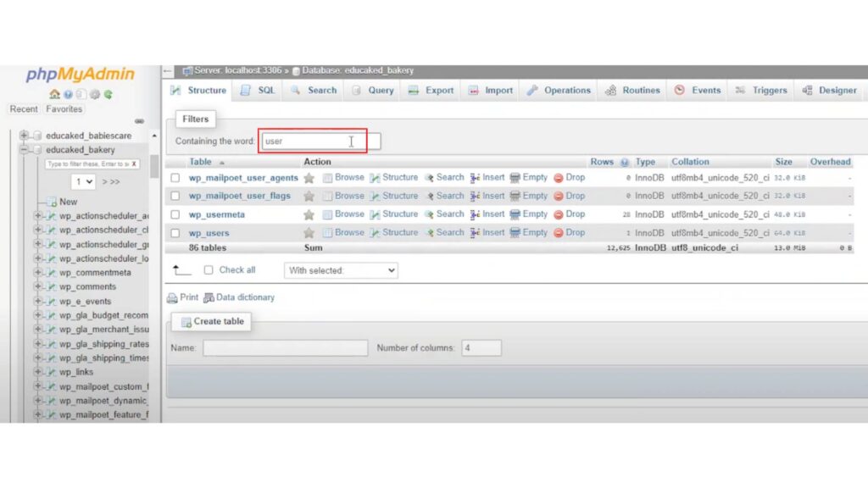Click the Data dictionary icon

click(209, 297)
